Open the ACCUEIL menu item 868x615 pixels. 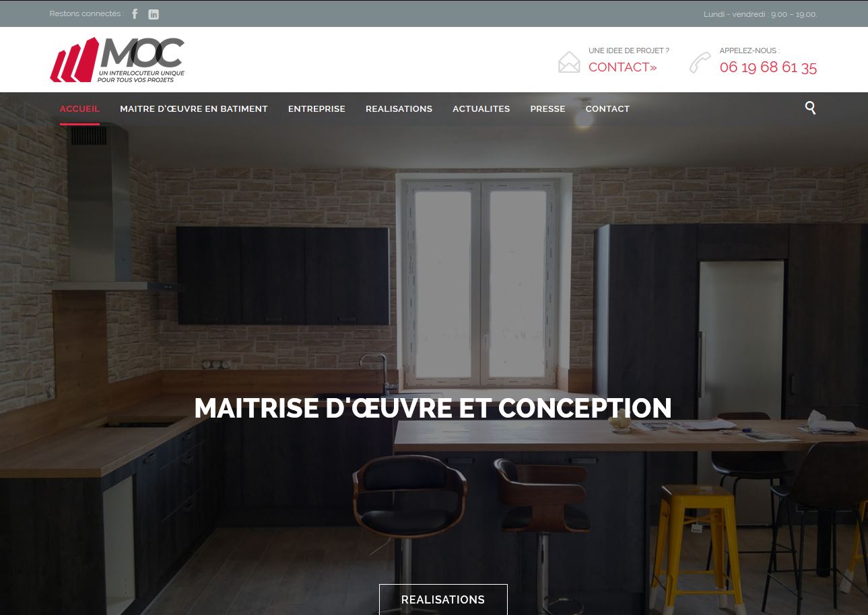point(79,108)
